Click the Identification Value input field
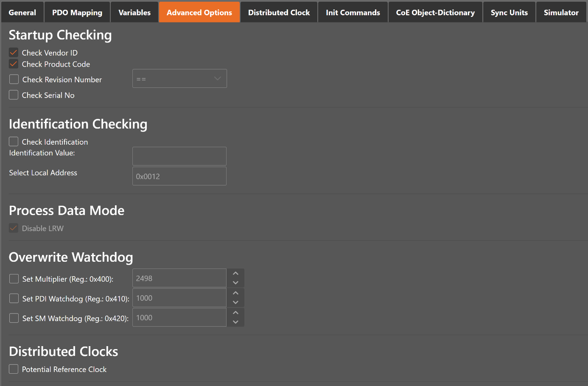Image resolution: width=588 pixels, height=386 pixels. click(179, 156)
